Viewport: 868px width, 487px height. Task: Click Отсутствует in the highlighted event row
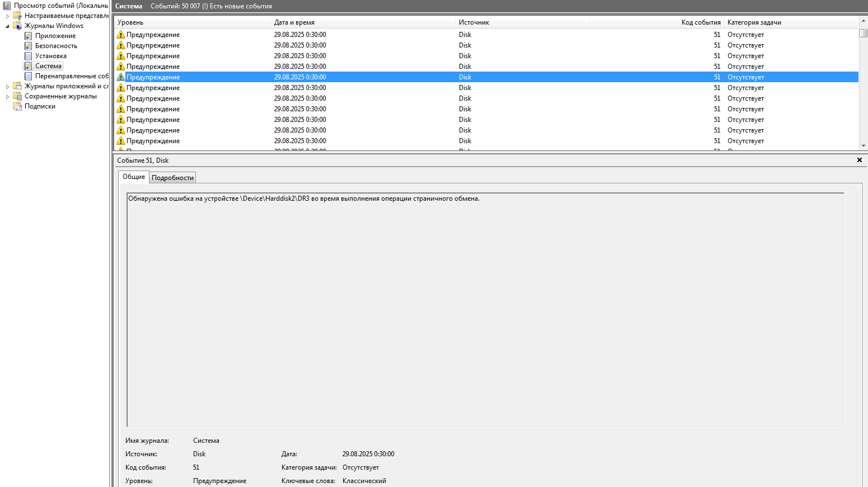coord(745,77)
